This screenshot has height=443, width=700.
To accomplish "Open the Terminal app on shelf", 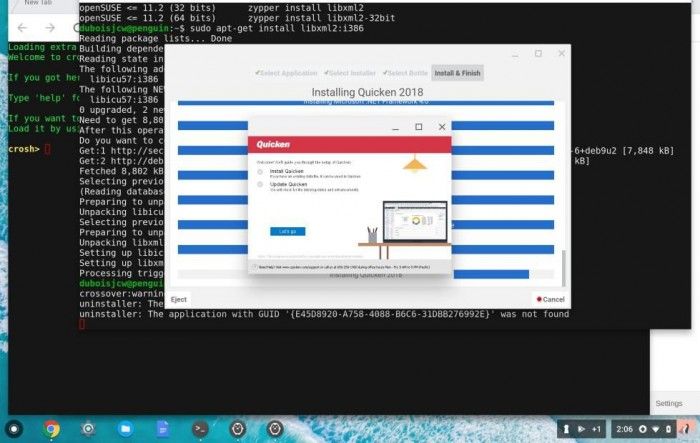I will 200,428.
